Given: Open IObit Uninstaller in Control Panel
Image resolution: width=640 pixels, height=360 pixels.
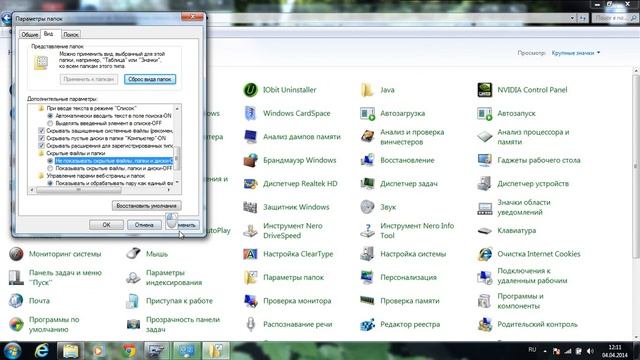Looking at the screenshot, I should coord(280,90).
